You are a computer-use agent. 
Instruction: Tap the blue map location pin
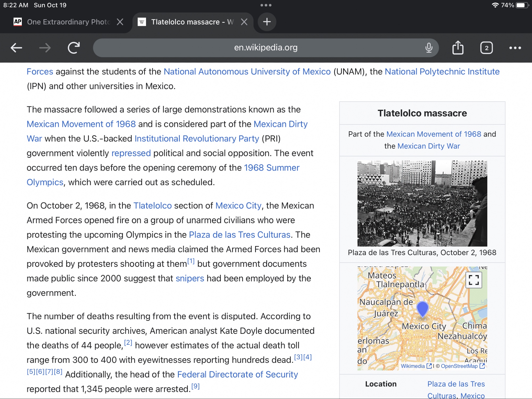click(422, 309)
